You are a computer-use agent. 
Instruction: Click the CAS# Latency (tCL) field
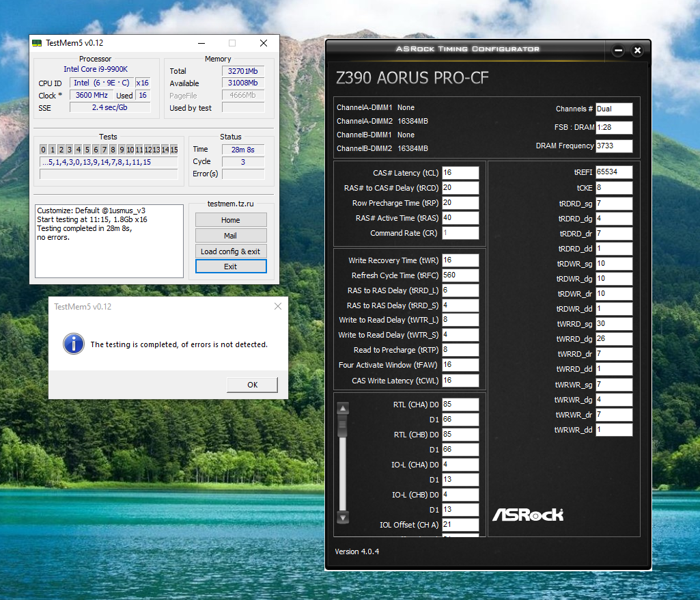[x=460, y=173]
